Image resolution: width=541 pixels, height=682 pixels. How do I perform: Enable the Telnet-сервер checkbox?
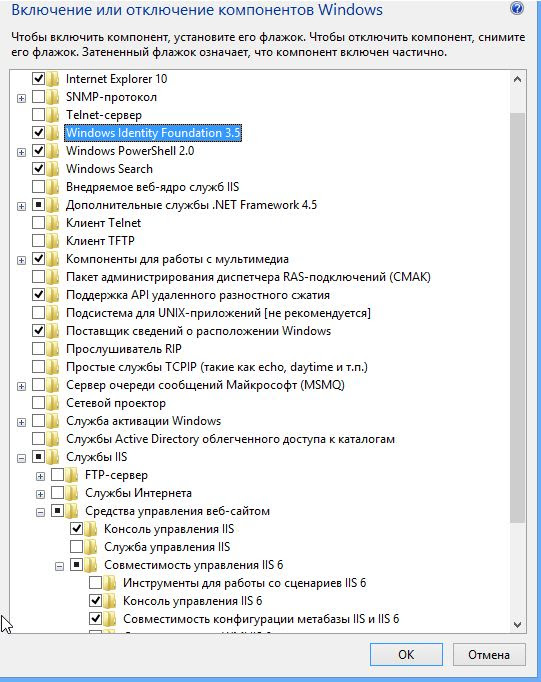(38, 115)
